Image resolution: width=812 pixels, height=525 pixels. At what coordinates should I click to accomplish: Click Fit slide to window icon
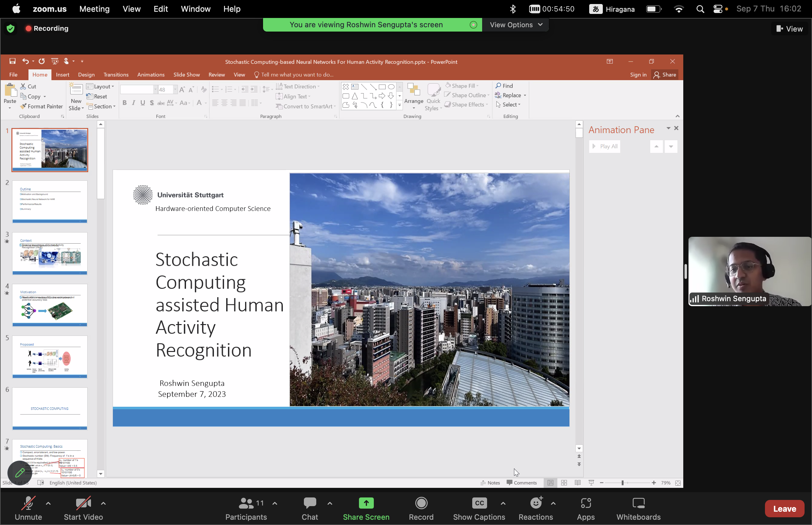(x=678, y=483)
